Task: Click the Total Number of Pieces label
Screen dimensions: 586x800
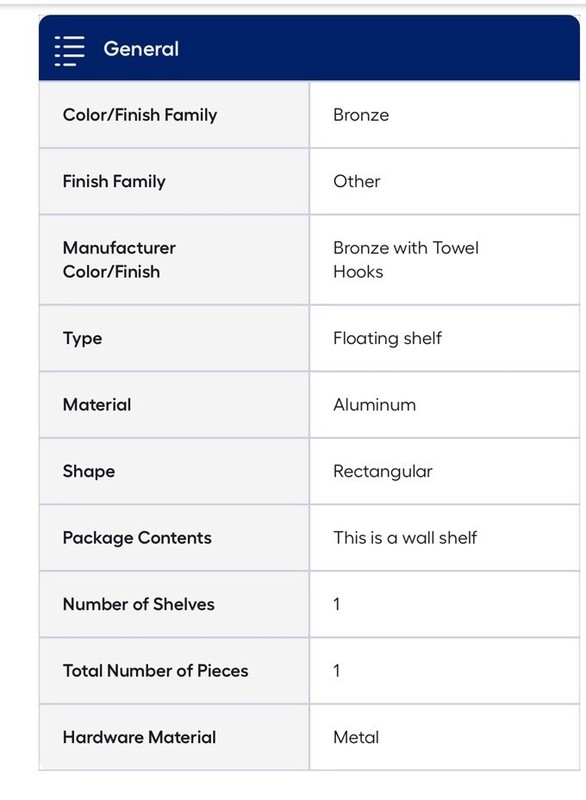Action: pyautogui.click(x=156, y=670)
